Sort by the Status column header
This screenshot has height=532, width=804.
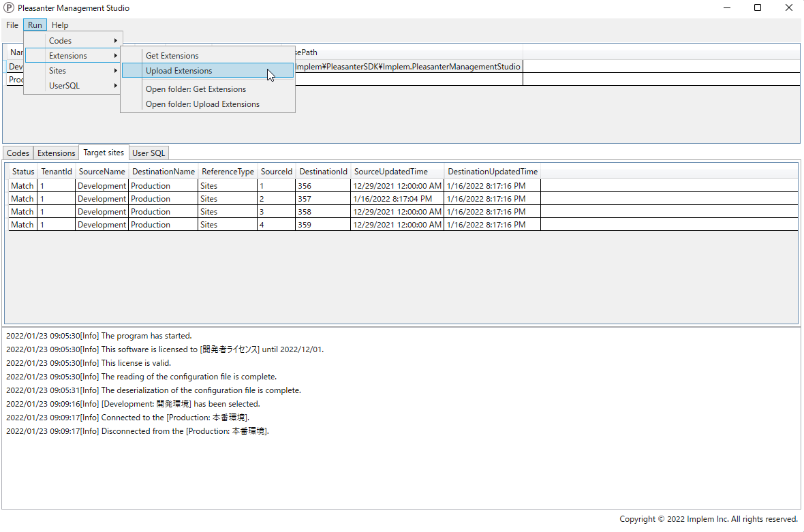[23, 172]
